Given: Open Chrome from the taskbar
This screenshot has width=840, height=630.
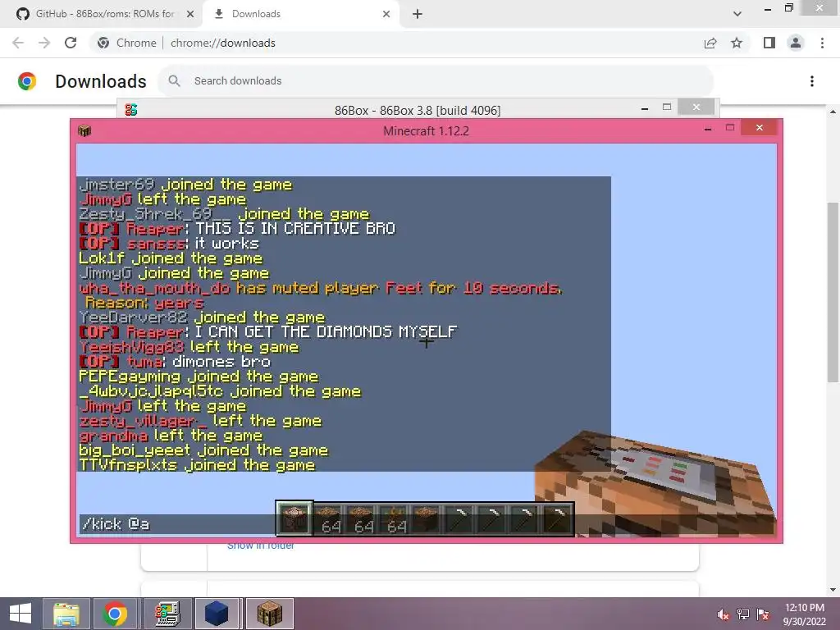Looking at the screenshot, I should point(115,614).
